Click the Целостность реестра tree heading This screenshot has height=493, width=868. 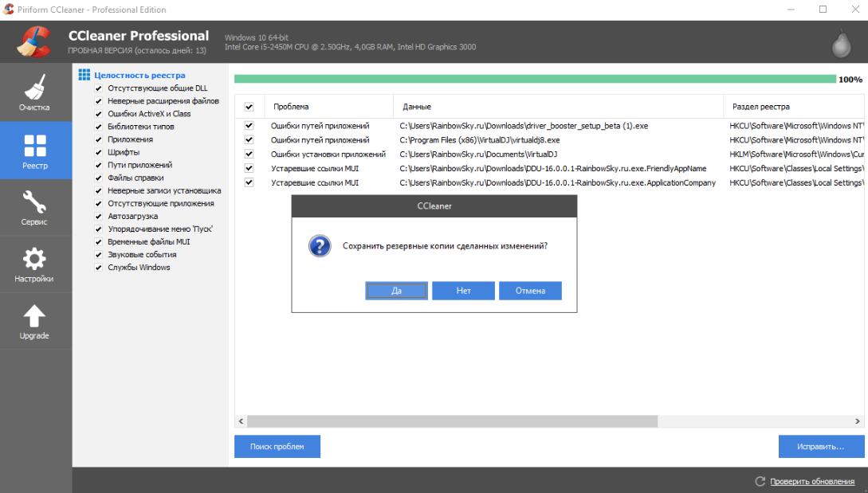(139, 76)
